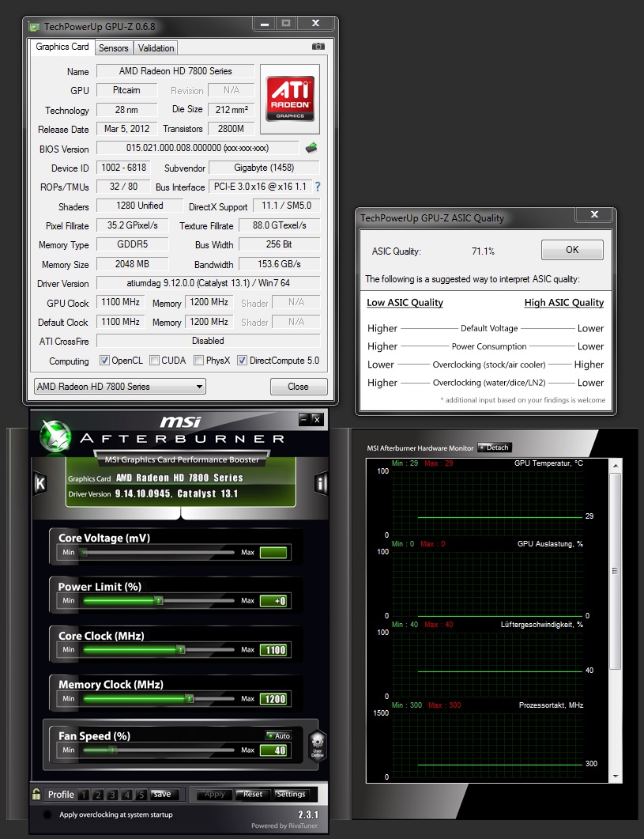Click the hardware monitor scrollbar thumb
This screenshot has height=839, width=644.
615,570
